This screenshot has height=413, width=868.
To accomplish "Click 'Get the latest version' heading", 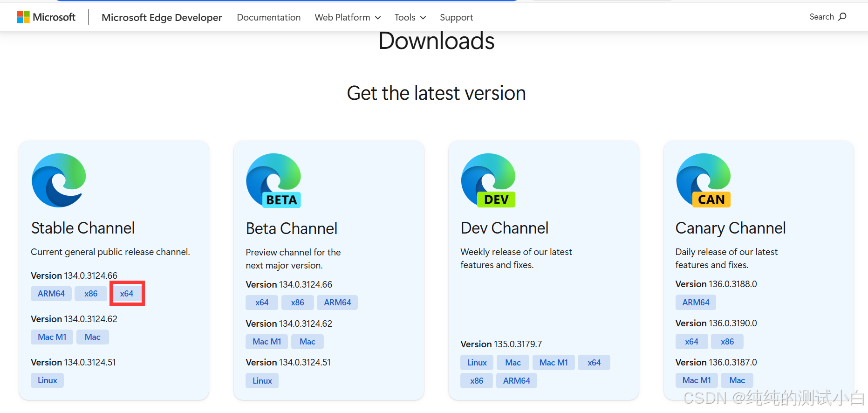I will pyautogui.click(x=437, y=93).
